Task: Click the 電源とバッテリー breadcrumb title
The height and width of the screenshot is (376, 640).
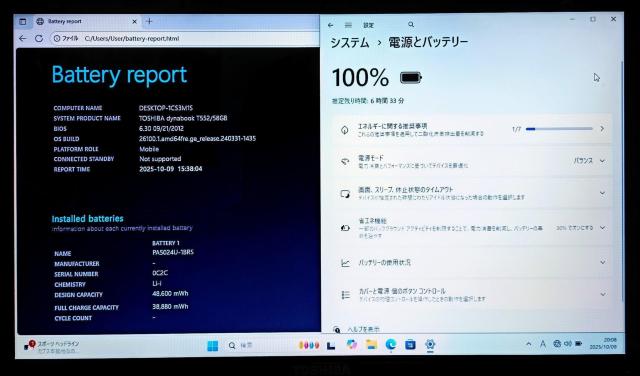Action: pos(428,42)
